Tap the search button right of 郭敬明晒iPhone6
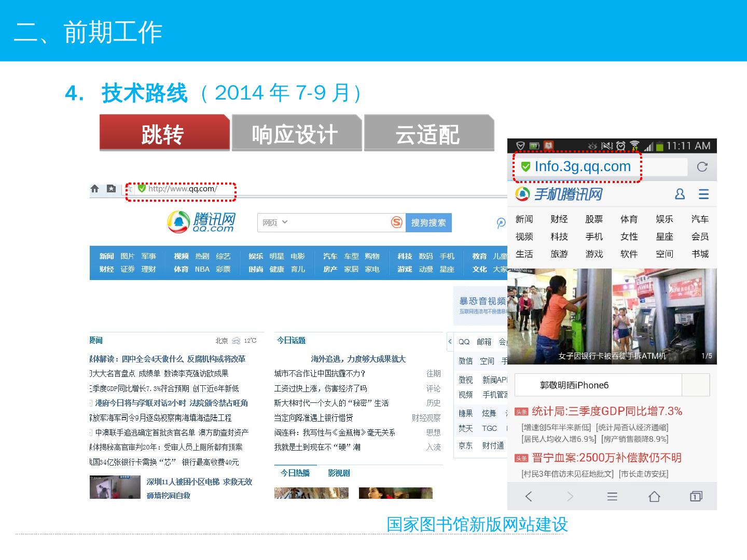 (x=696, y=385)
